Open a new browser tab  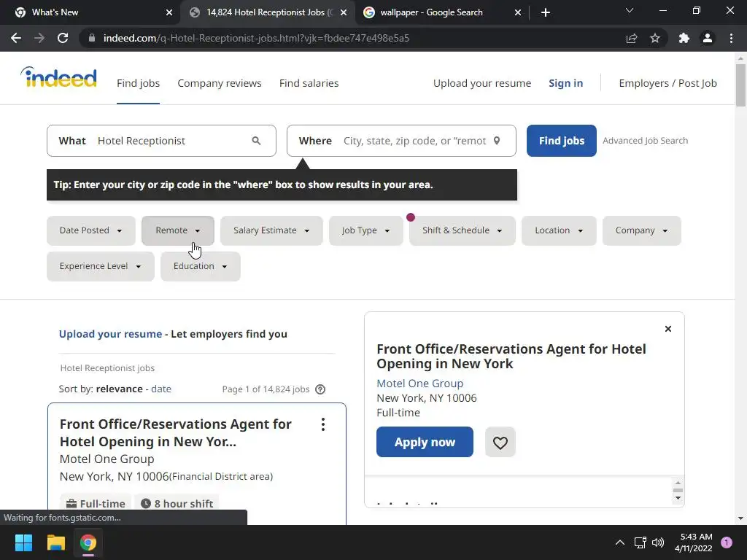coord(546,12)
